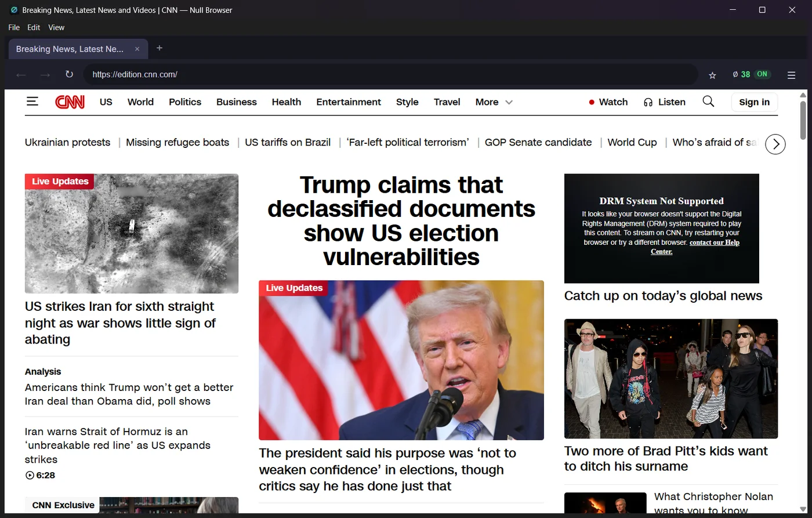Click Live Updates badge on Iran image
812x518 pixels.
coord(60,182)
